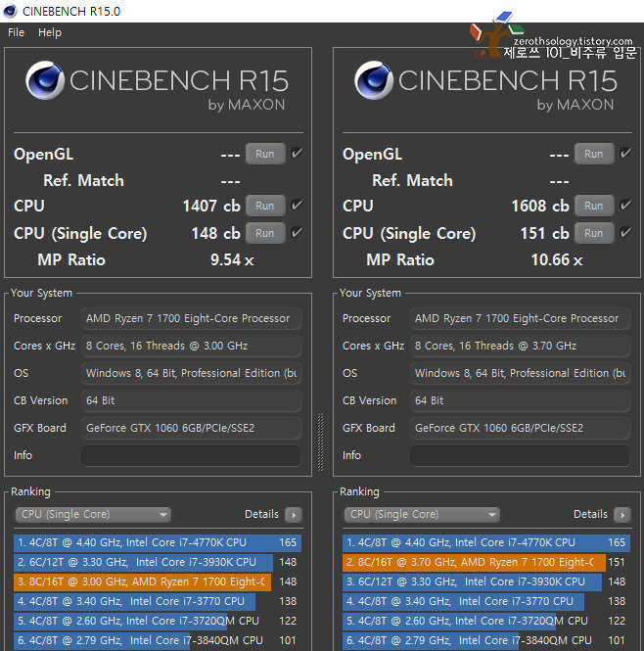Click the 1608 cb CPU score

pos(540,206)
